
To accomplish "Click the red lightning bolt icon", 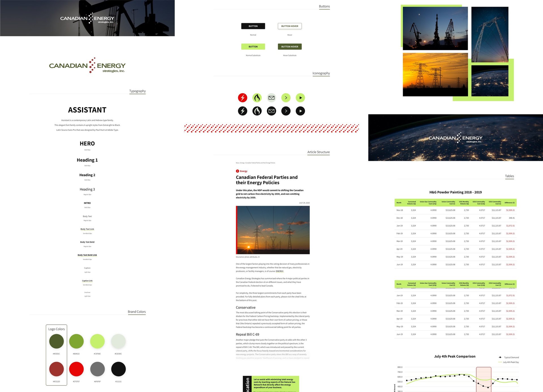I will pyautogui.click(x=242, y=98).
